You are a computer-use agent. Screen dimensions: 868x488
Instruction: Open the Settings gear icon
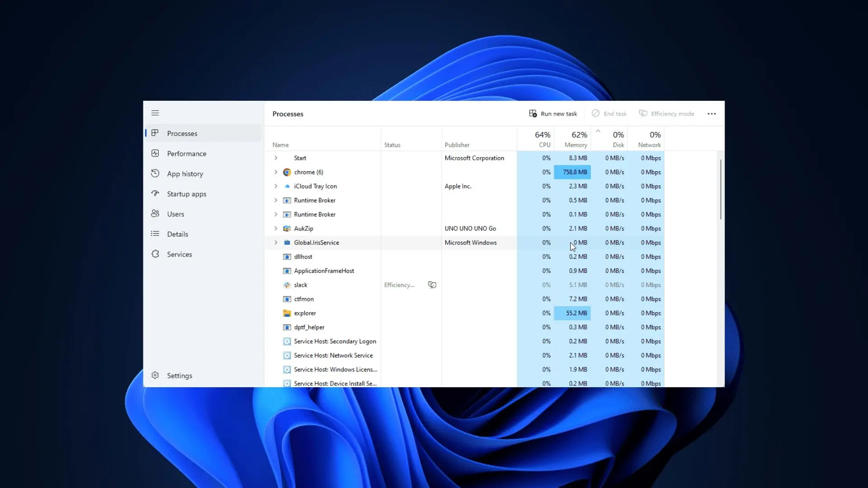[155, 375]
